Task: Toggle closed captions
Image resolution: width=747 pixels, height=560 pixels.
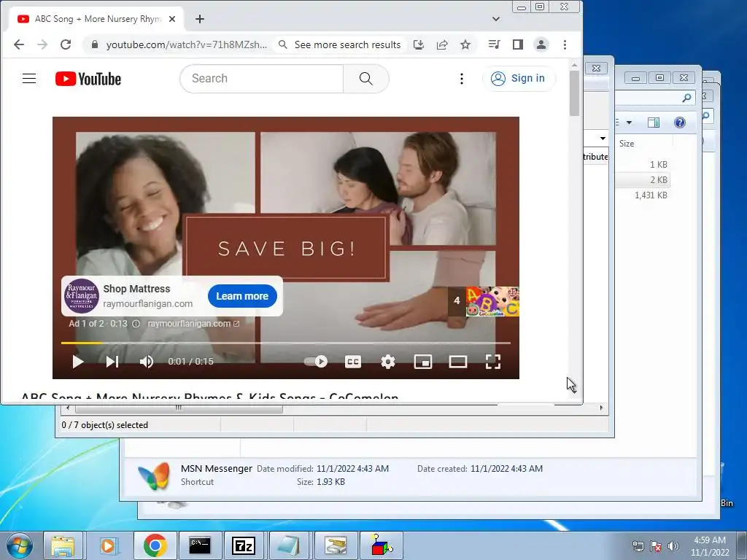Action: 353,362
